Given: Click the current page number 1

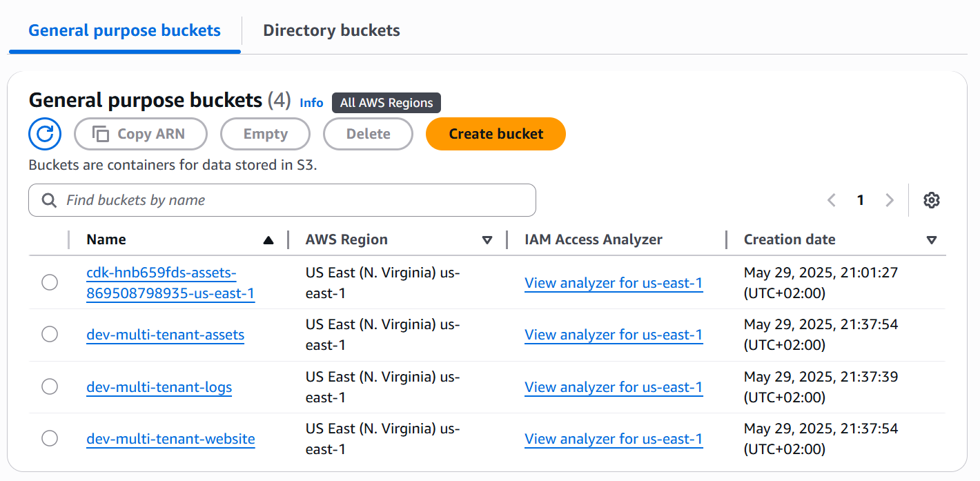Looking at the screenshot, I should coord(861,200).
